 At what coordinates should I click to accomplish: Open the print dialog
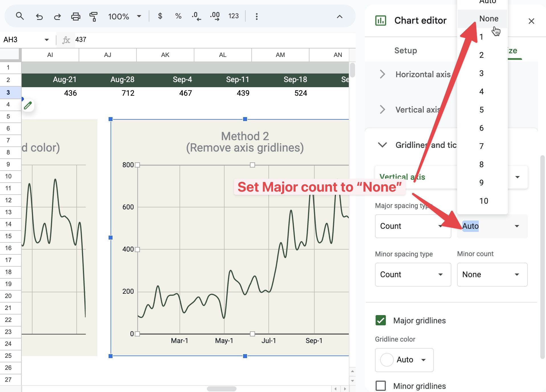(76, 16)
